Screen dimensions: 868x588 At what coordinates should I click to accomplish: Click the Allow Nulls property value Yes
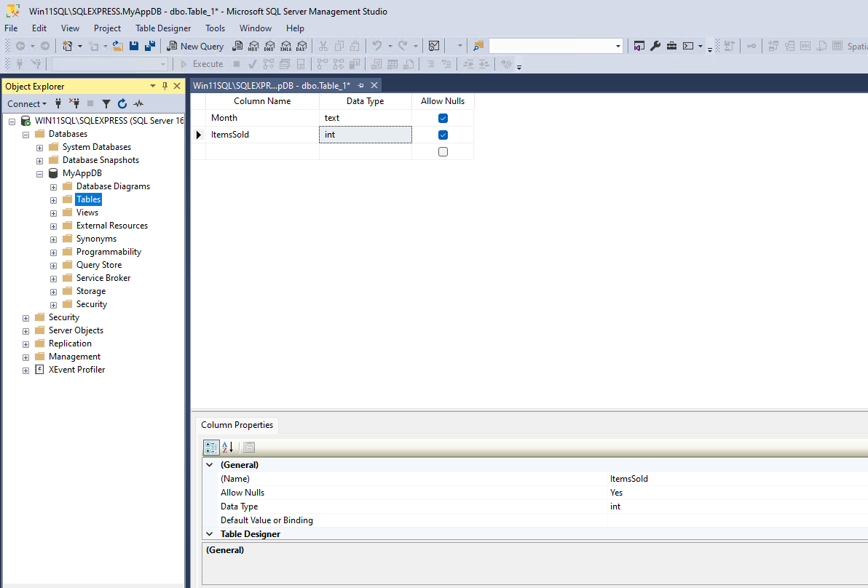[x=616, y=493]
